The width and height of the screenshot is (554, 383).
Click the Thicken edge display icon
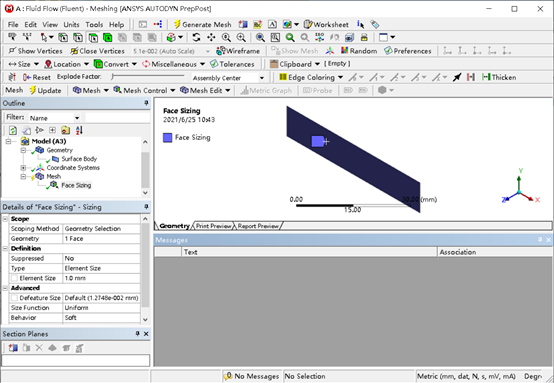499,77
